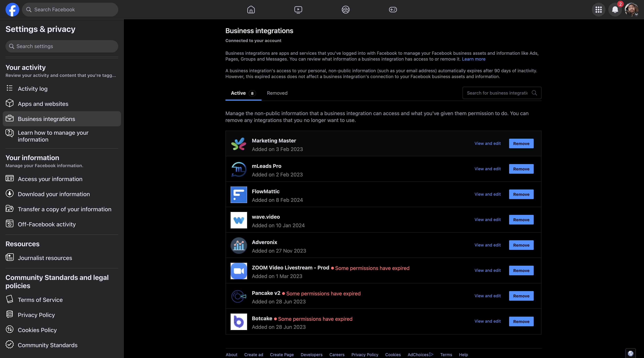This screenshot has height=358, width=644.
Task: Open the Developers footer link
Action: tap(312, 355)
